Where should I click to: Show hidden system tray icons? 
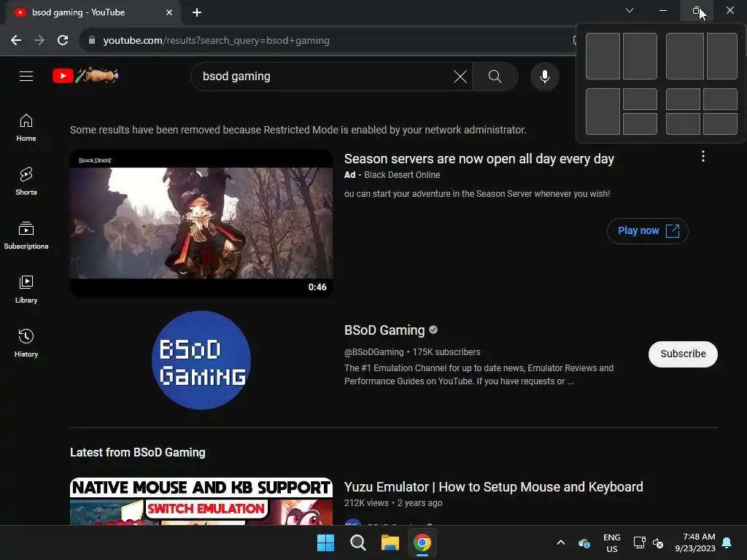(x=561, y=542)
